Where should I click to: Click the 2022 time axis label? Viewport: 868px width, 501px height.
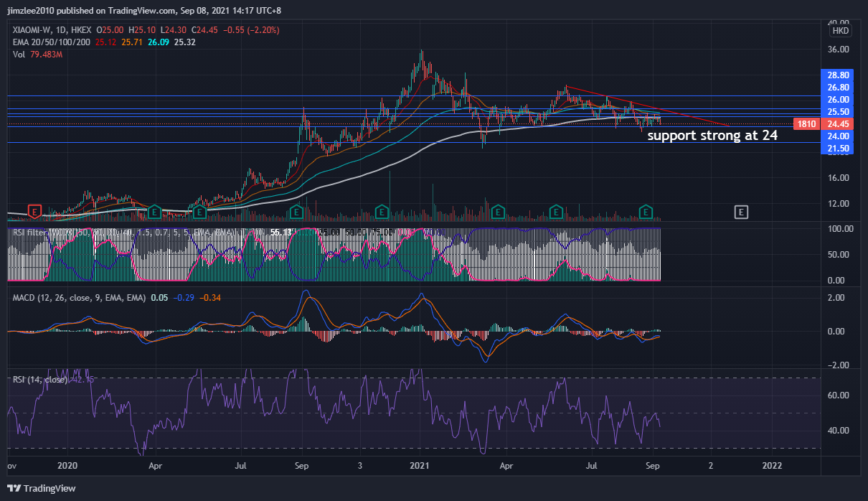(x=772, y=465)
